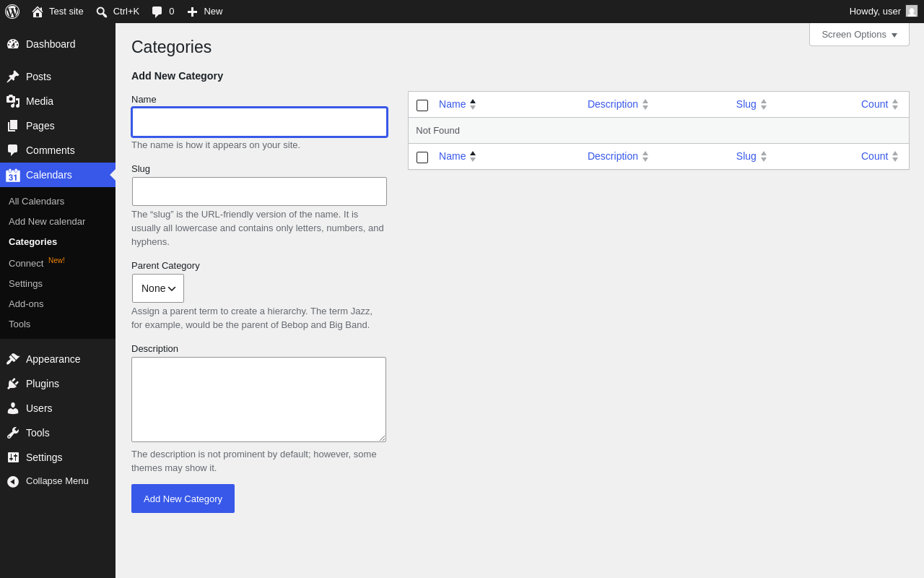Open All Calendars submenu item

coord(36,201)
